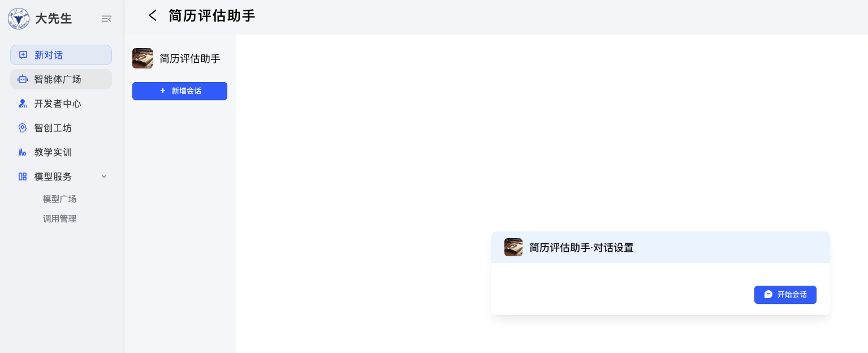Click the back arrow beside 简历评估助手

pos(152,16)
